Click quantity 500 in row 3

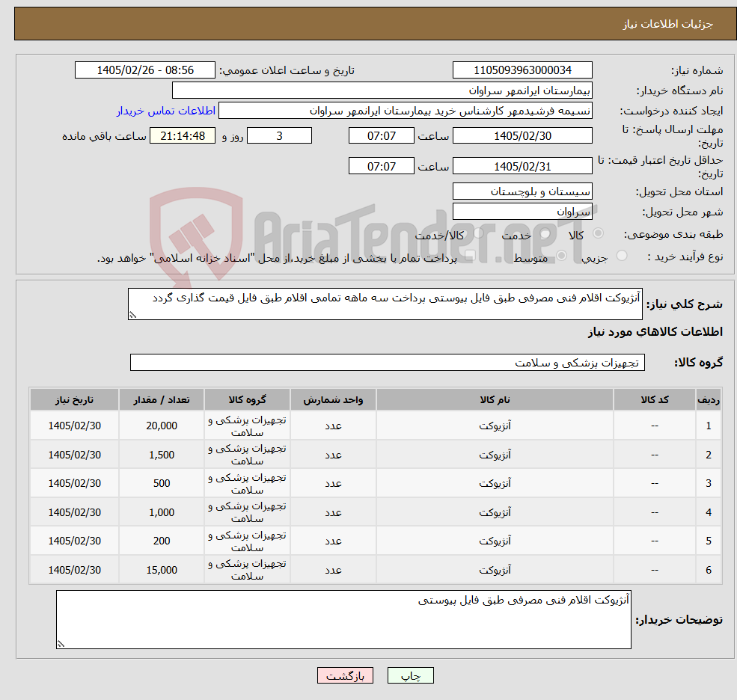coord(161,483)
